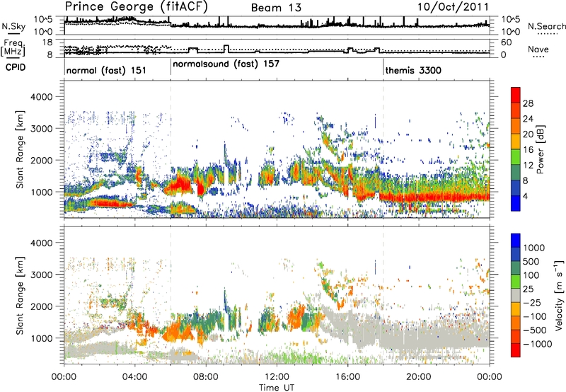Click the 'Freq. [MHz]' axis label
Viewport: 566px width, 392px height.
[x=13, y=47]
